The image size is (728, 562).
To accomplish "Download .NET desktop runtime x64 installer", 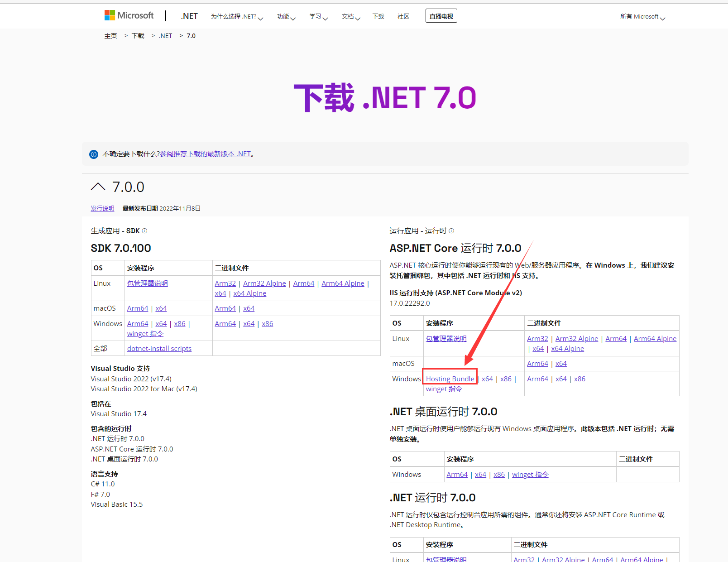I will [480, 475].
